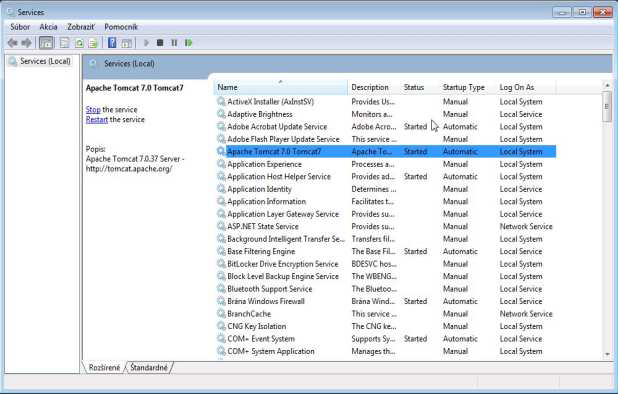618x394 pixels.
Task: Click the Export List toolbar icon
Action: [x=93, y=43]
